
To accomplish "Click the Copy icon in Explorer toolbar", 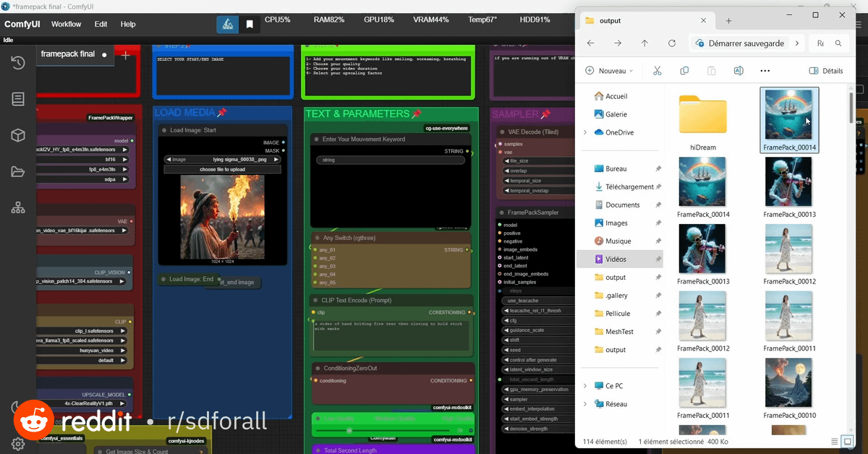I will click(x=684, y=71).
